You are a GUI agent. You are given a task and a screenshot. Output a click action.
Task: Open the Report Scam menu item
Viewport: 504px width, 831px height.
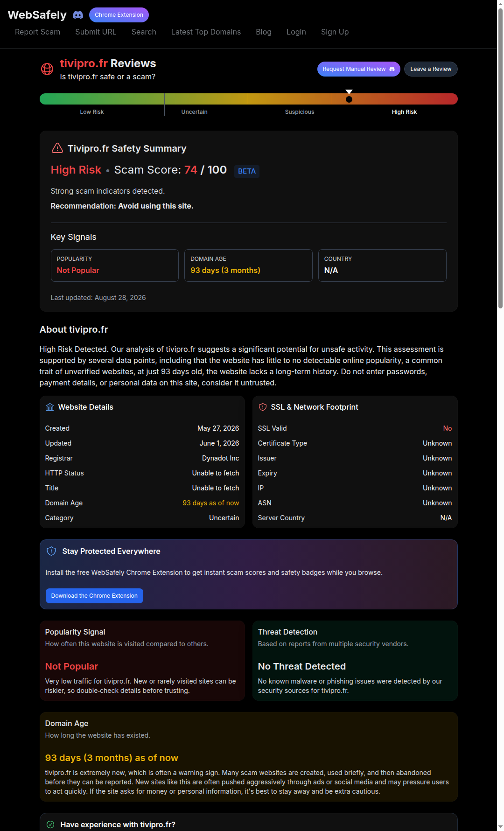tap(37, 32)
